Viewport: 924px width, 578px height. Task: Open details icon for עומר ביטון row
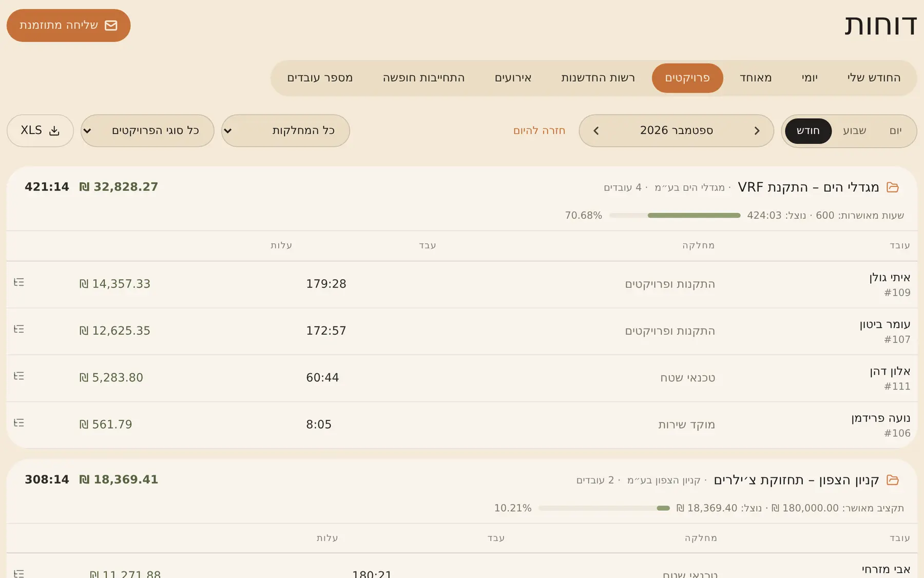pos(19,329)
